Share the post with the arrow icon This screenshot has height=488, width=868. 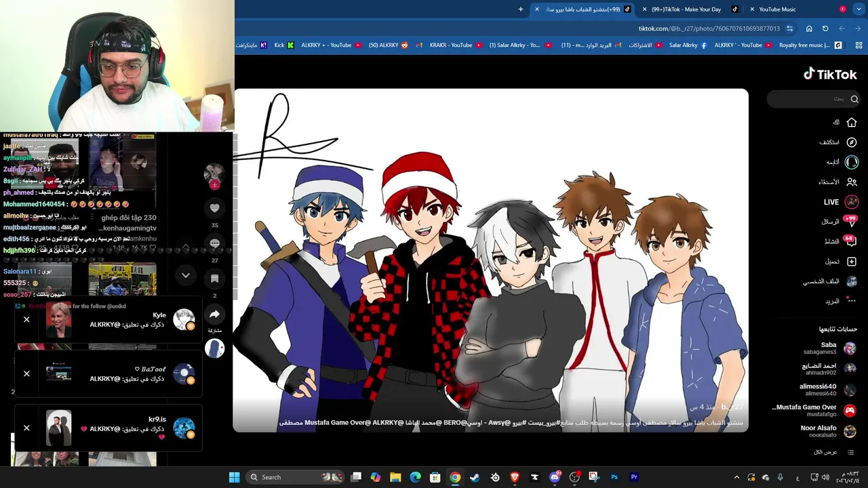click(214, 314)
